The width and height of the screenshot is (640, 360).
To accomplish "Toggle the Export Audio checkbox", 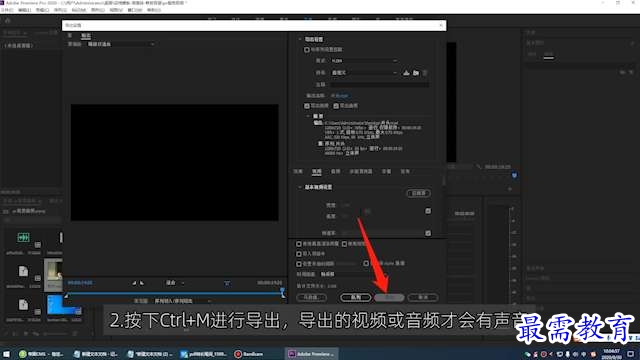I will coord(336,106).
